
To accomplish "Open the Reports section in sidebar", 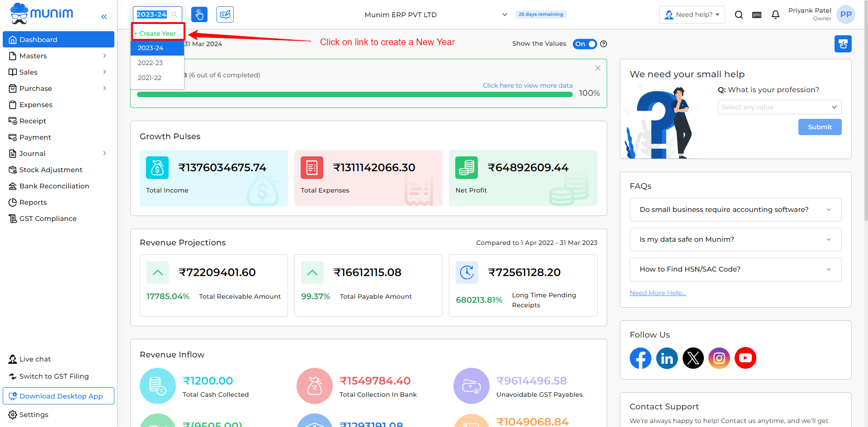I will [33, 202].
